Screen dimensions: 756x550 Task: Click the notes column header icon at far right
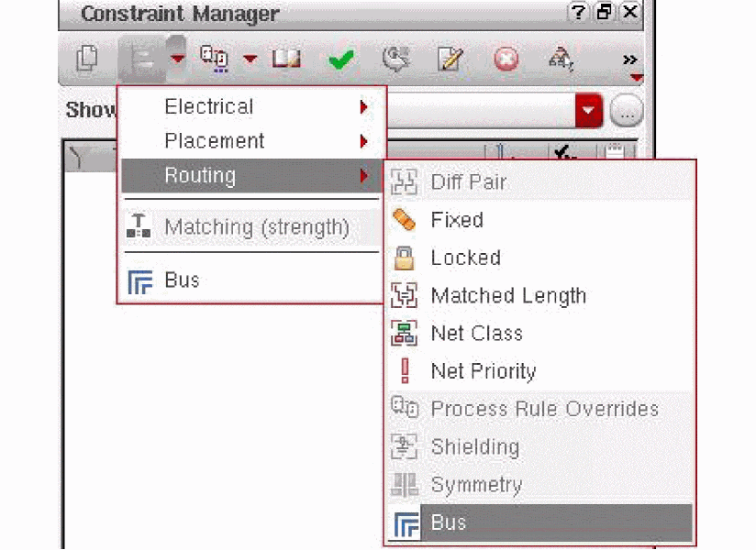(x=616, y=151)
